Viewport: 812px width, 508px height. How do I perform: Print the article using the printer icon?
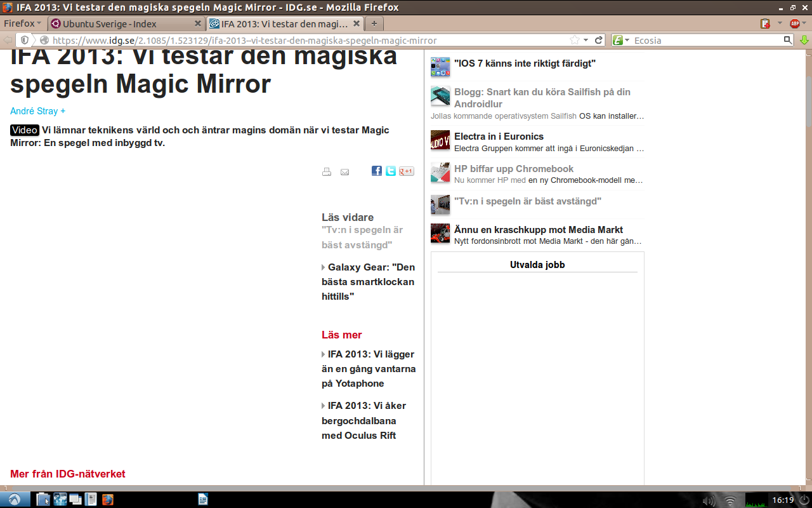[327, 171]
